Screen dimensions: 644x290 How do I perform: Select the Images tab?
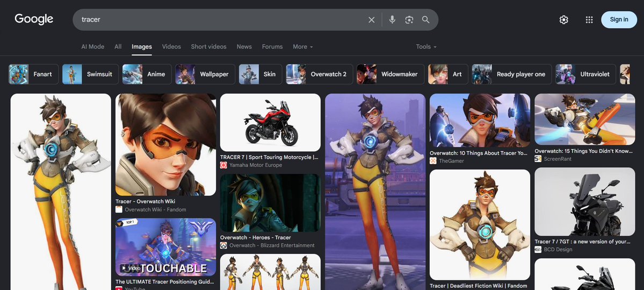pos(142,46)
